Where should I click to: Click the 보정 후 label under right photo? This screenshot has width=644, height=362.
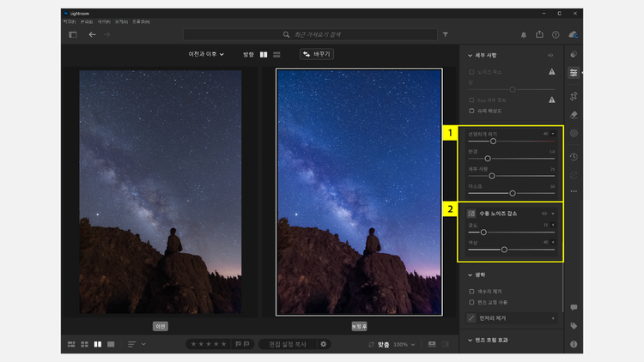pyautogui.click(x=359, y=326)
